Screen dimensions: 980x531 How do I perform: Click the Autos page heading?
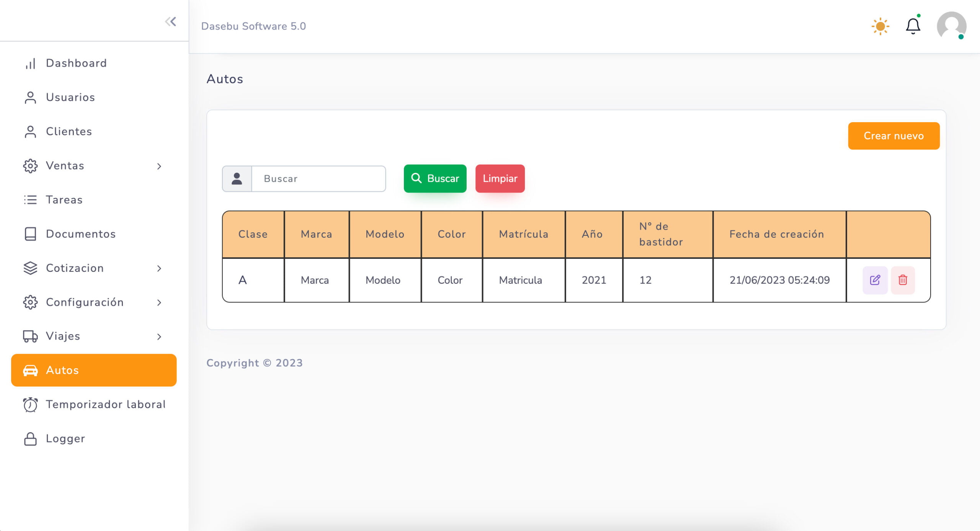click(225, 79)
